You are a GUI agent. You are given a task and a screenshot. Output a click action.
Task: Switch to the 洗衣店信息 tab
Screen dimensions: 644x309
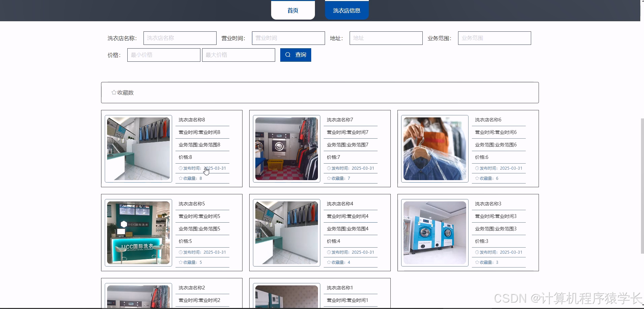coord(347,10)
